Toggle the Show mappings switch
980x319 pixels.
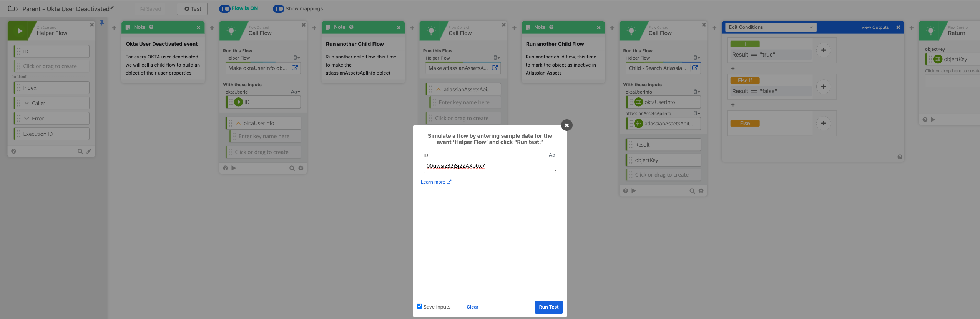[279, 8]
